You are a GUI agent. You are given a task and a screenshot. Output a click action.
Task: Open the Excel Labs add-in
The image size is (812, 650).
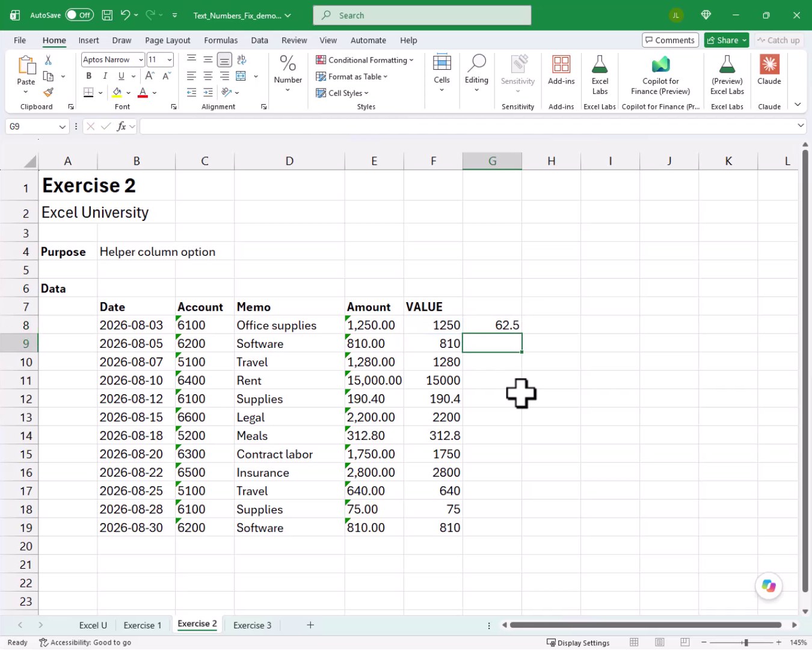(600, 75)
